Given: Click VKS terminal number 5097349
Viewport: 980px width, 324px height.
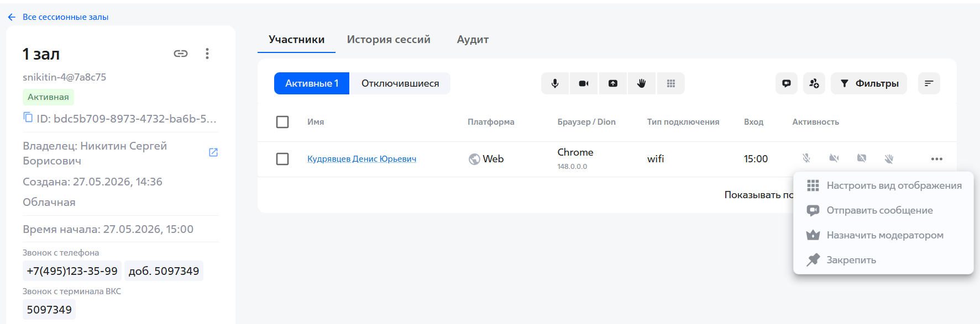Looking at the screenshot, I should click(49, 310).
